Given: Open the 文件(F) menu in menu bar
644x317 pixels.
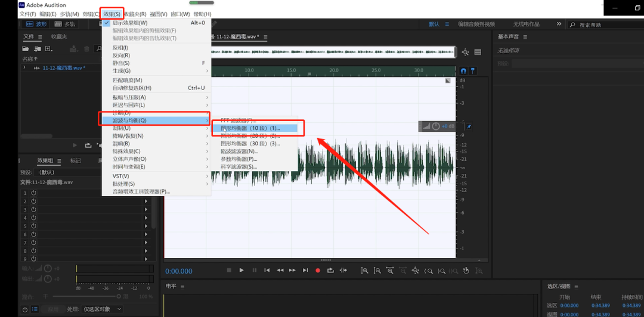Looking at the screenshot, I should tap(28, 14).
